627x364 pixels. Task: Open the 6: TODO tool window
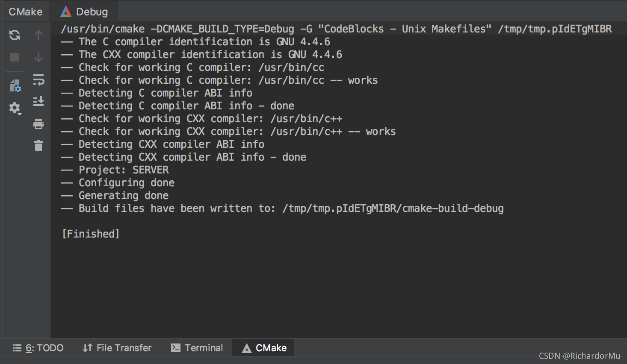point(38,348)
